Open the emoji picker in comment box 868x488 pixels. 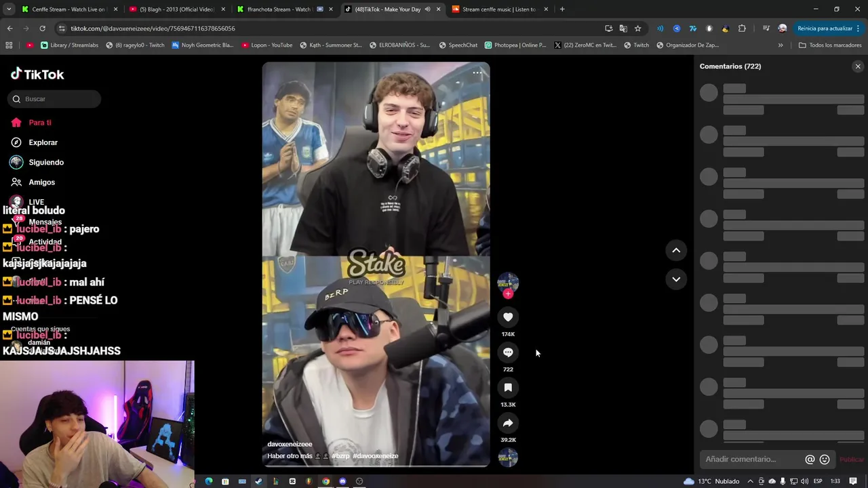[825, 459]
